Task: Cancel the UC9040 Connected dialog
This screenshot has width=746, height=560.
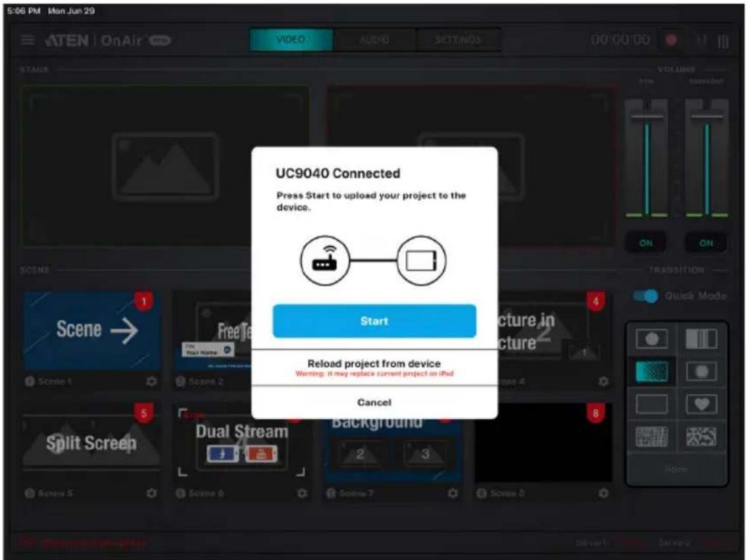Action: click(x=374, y=403)
